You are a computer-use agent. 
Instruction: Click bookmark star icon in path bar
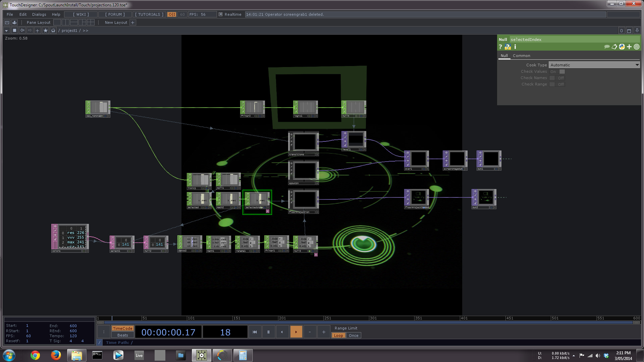point(45,31)
